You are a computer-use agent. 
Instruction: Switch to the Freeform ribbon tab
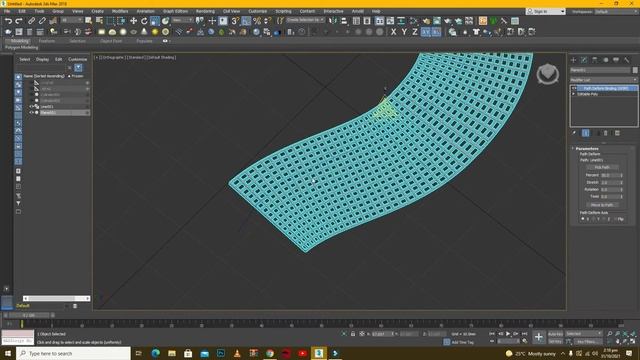tap(47, 41)
